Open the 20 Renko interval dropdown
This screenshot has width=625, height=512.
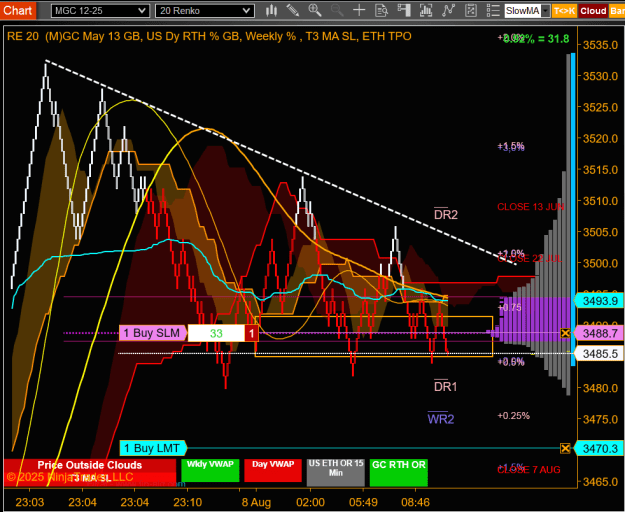205,11
